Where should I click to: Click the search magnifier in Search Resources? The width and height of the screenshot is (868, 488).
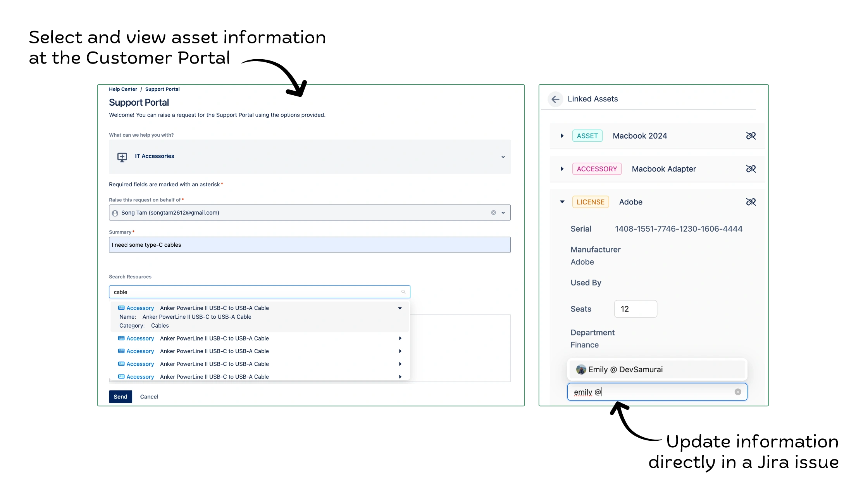click(x=403, y=292)
